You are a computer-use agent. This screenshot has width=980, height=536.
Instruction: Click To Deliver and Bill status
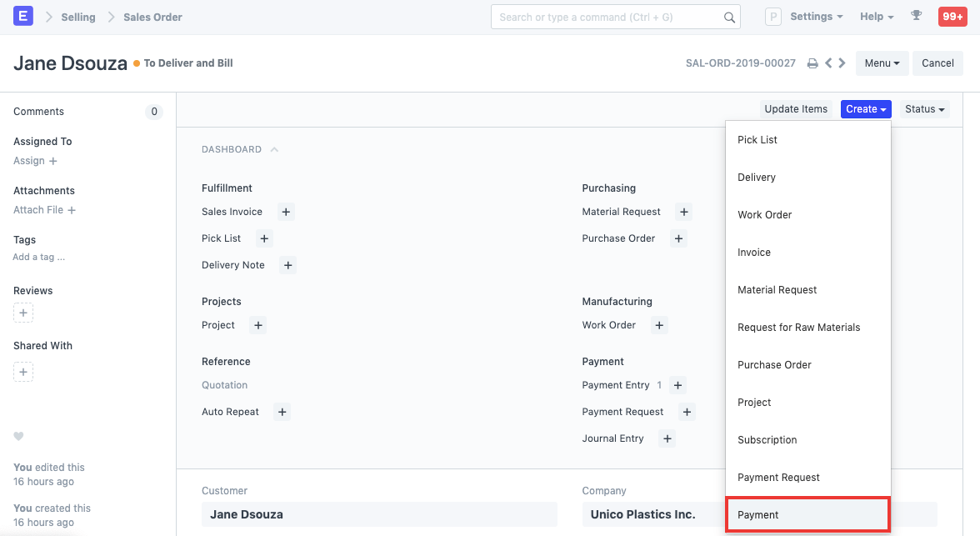click(188, 63)
